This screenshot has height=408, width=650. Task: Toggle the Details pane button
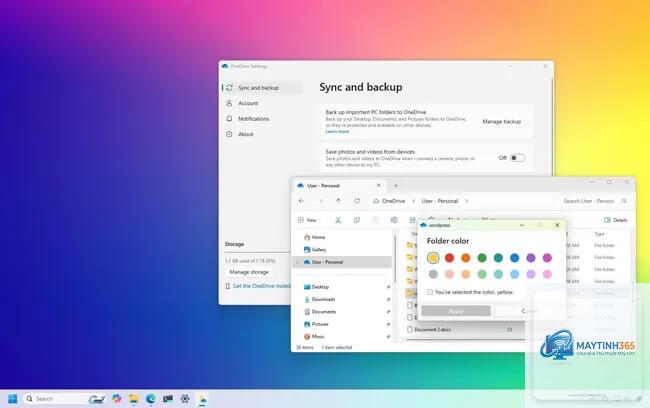[x=616, y=220]
